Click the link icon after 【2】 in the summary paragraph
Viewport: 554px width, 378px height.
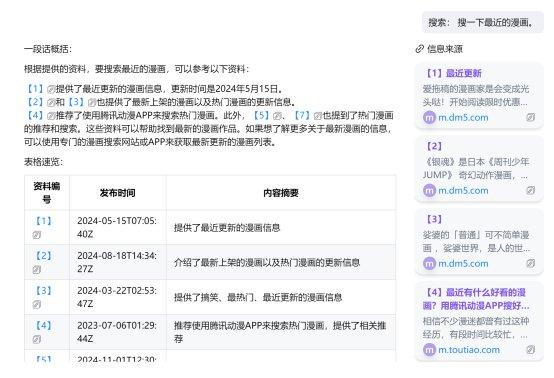pyautogui.click(x=51, y=102)
